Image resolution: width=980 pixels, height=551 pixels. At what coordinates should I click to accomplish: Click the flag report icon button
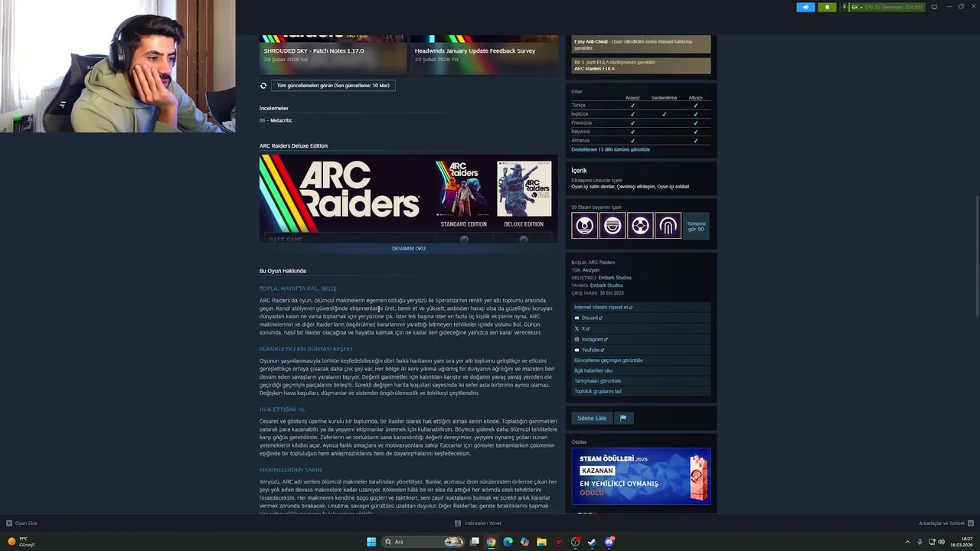pos(623,418)
